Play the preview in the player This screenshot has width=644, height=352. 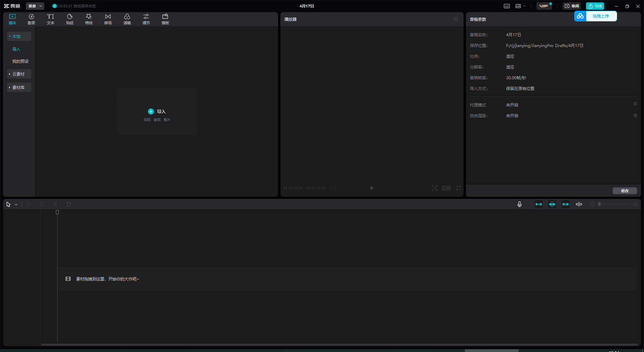click(372, 188)
